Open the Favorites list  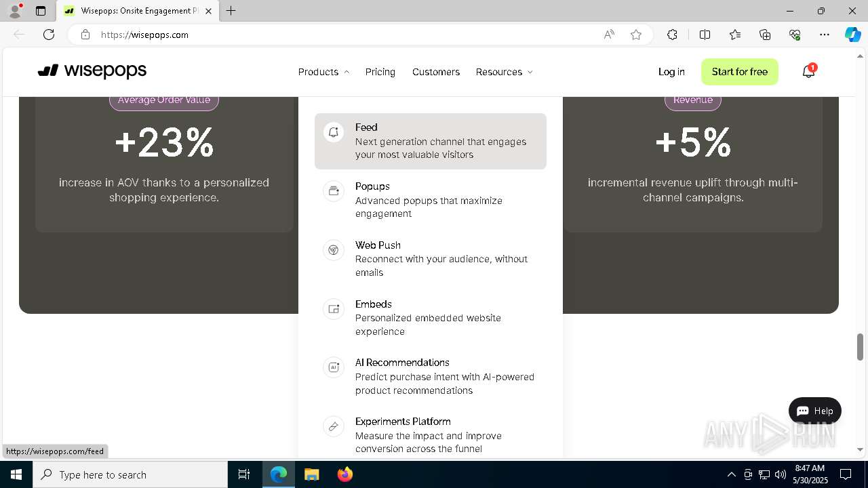click(x=735, y=35)
